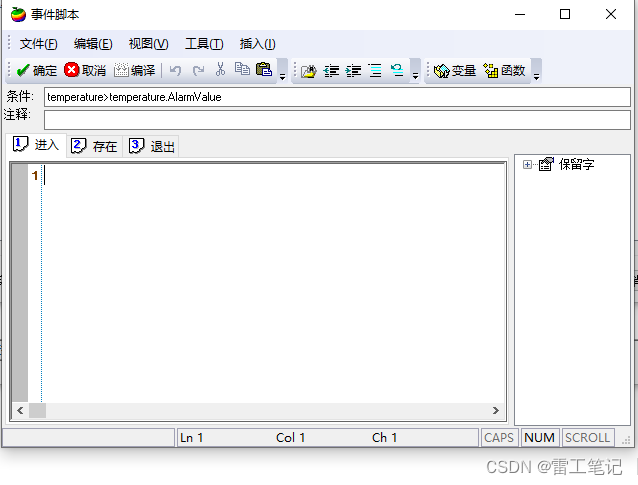Click the window resize grip icon
The height and width of the screenshot is (485, 638).
point(626,440)
